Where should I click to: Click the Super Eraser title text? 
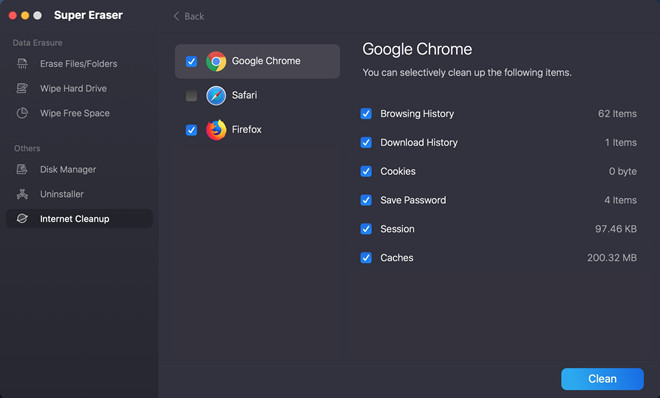point(88,15)
